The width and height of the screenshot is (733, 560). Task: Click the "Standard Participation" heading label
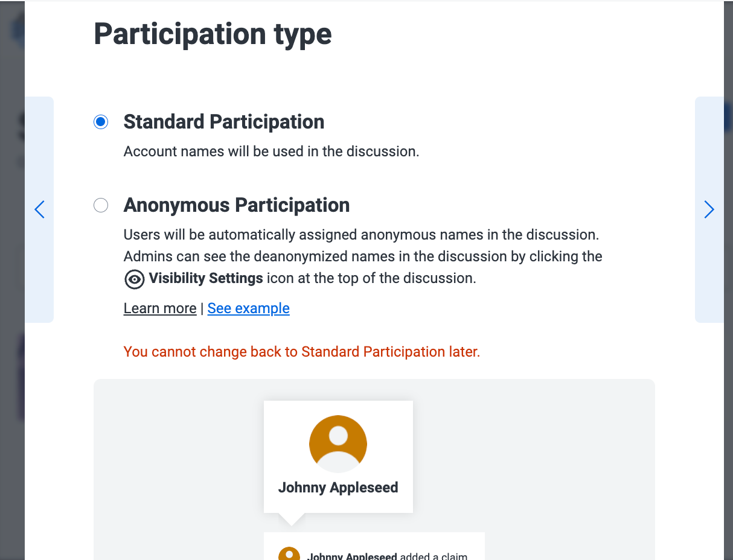tap(223, 122)
